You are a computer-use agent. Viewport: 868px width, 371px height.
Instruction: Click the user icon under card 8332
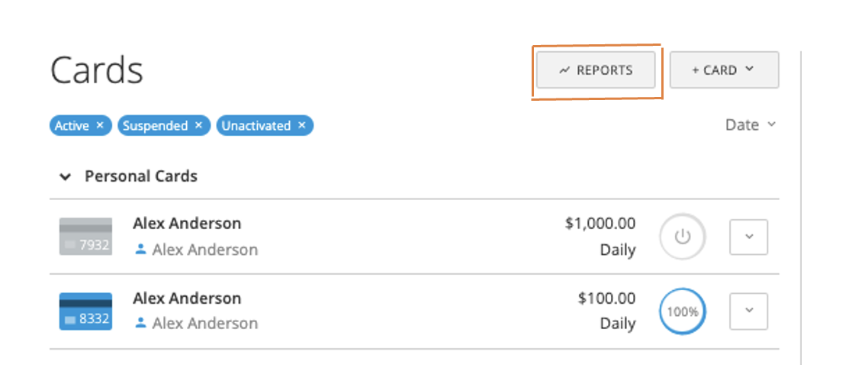(x=140, y=323)
